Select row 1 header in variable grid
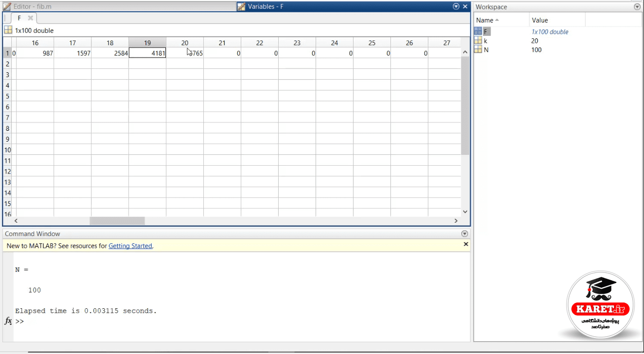 click(x=7, y=53)
